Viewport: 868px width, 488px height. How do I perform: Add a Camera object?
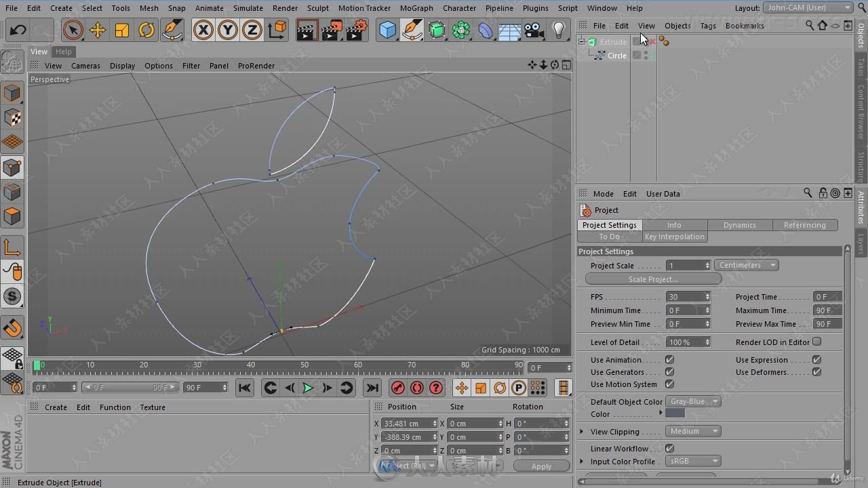pyautogui.click(x=534, y=30)
